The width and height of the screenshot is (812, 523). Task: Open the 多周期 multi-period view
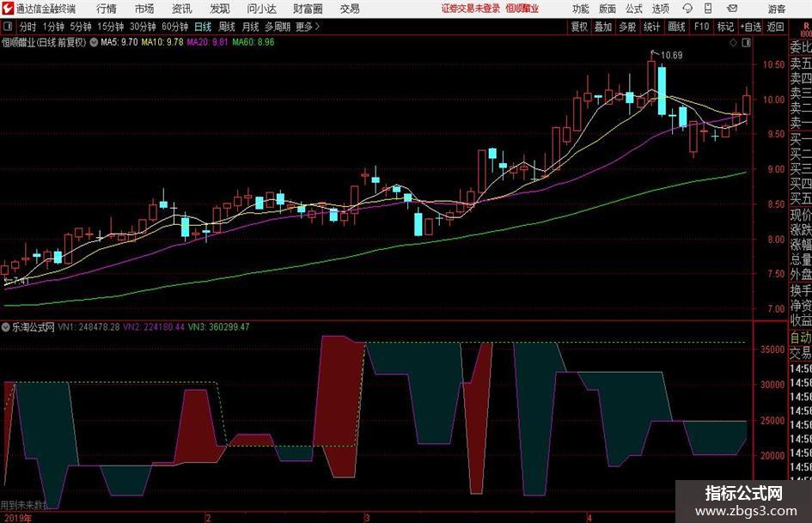pos(278,27)
